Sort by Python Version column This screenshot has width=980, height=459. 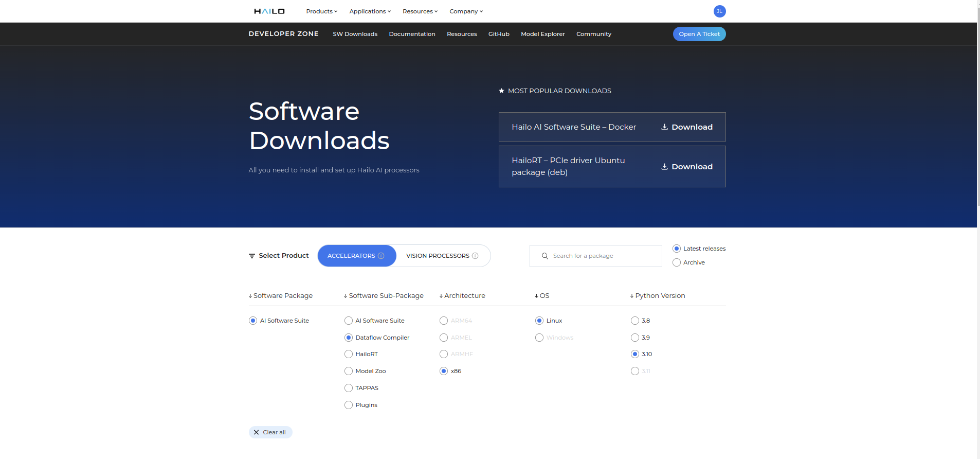tap(658, 295)
